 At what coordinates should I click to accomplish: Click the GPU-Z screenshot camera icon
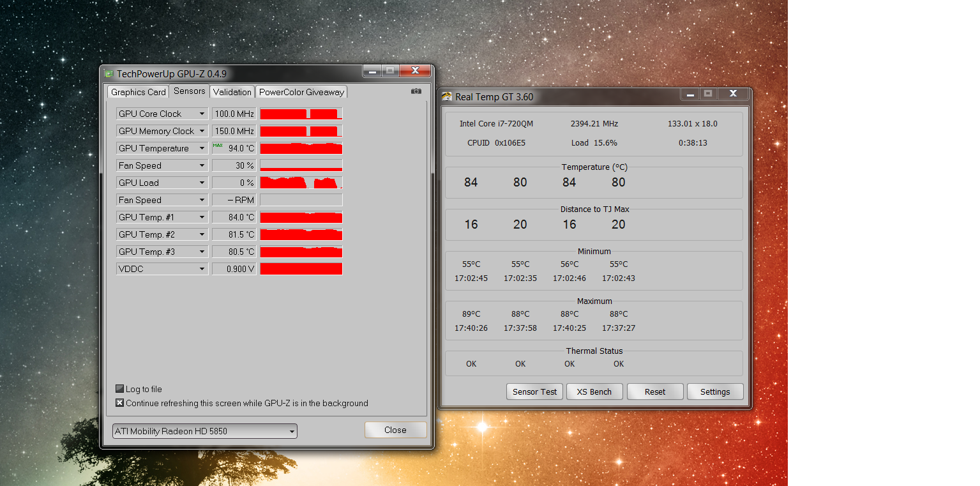click(x=416, y=91)
